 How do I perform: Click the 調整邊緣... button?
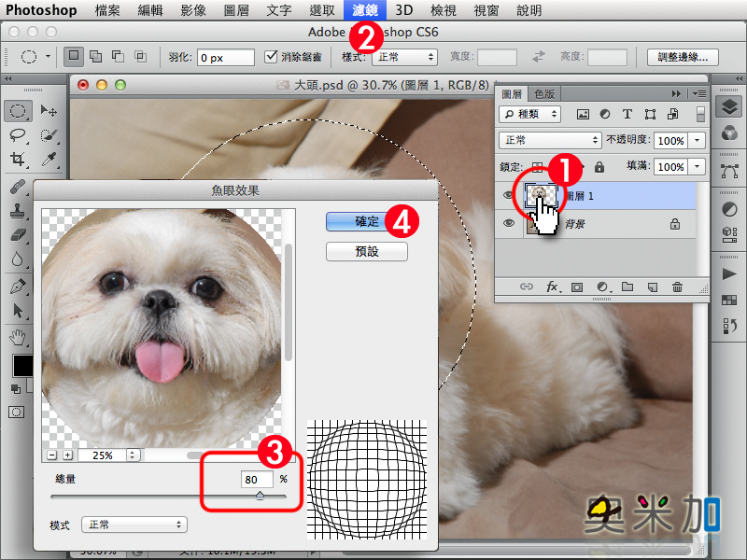pos(683,57)
